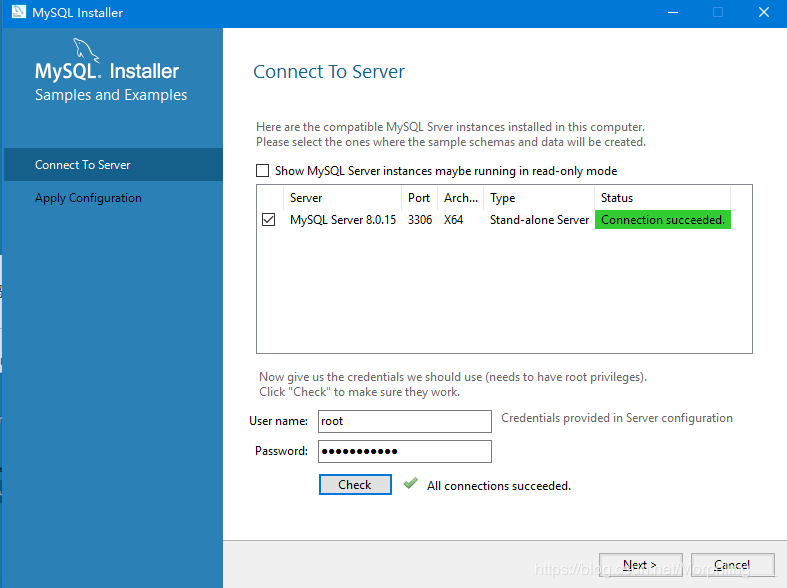Click the Cancel button
Screen dimensions: 787x588
[733, 565]
